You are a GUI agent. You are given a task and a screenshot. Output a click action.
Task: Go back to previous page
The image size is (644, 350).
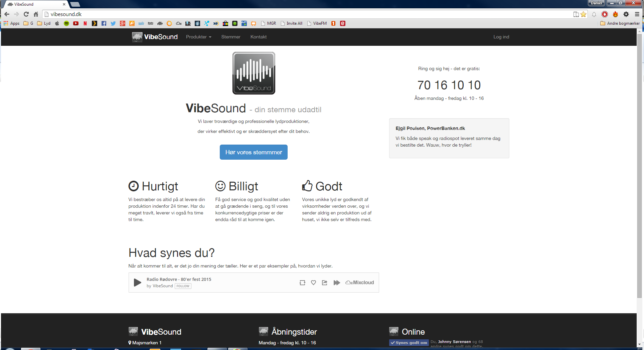(x=7, y=14)
